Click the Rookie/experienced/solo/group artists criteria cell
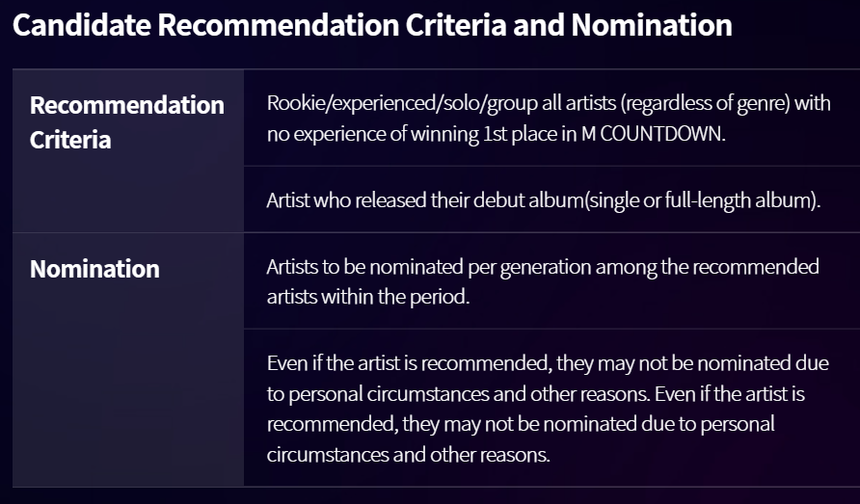 551,118
